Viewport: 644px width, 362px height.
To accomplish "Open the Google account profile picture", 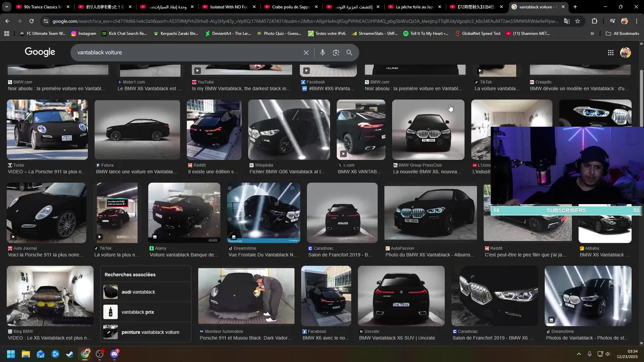I will pyautogui.click(x=625, y=52).
